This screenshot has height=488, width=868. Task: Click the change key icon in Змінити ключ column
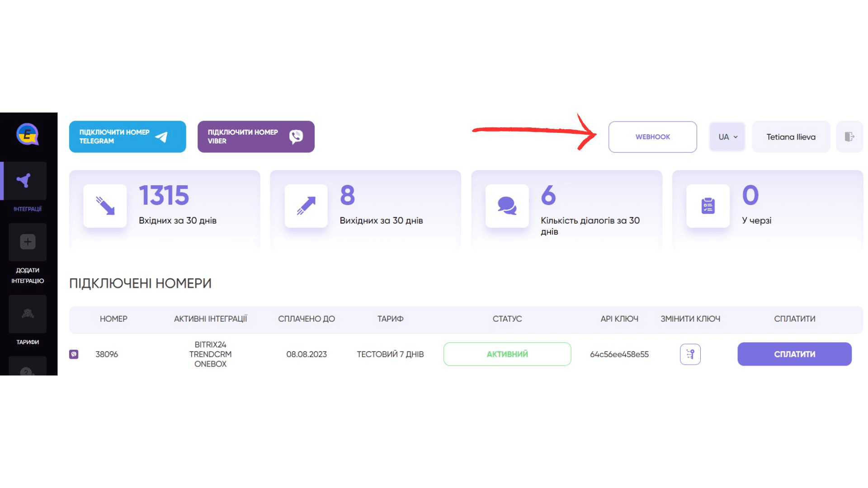pyautogui.click(x=690, y=354)
